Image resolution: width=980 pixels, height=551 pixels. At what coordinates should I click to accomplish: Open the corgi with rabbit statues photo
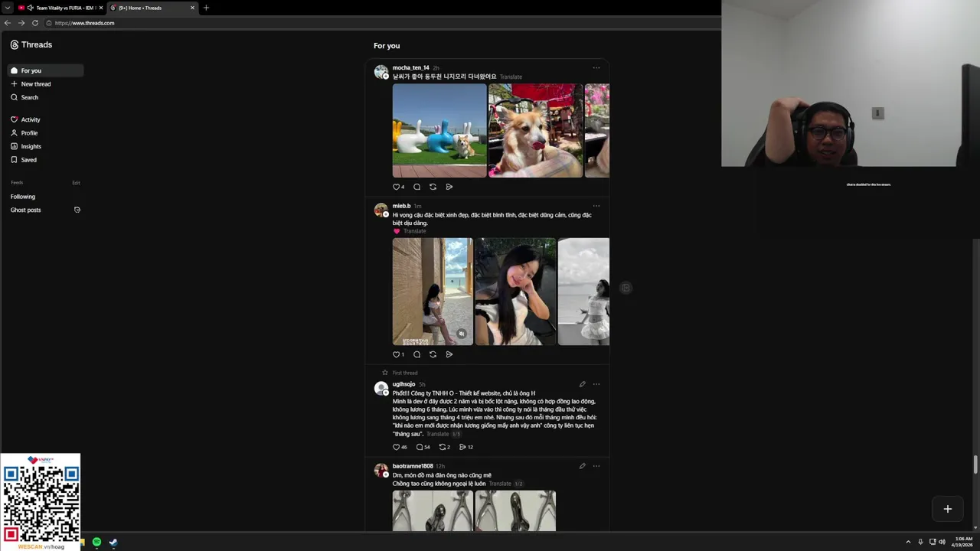click(x=439, y=130)
